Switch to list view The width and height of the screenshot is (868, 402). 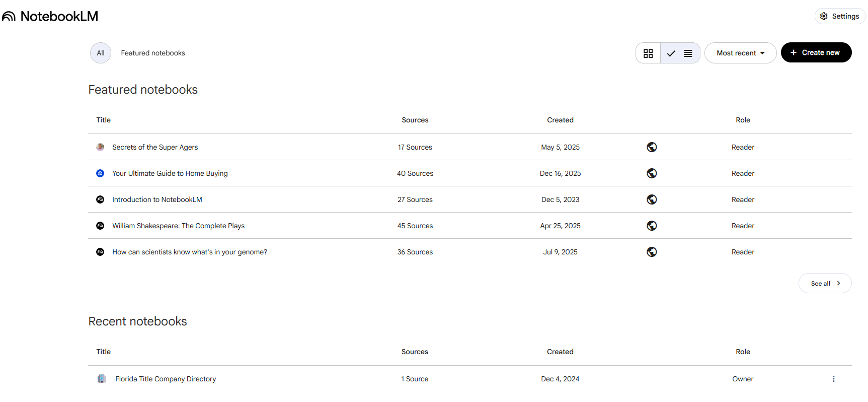(x=680, y=53)
